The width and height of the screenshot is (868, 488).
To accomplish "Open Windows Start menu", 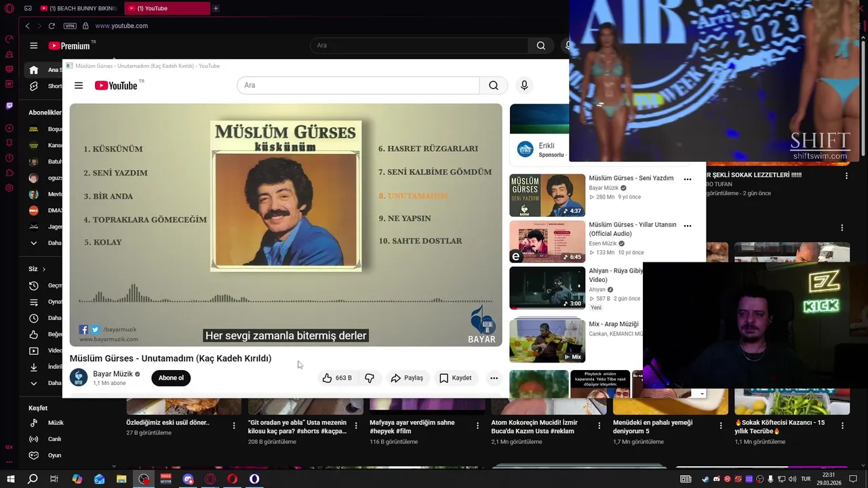I will pyautogui.click(x=11, y=479).
